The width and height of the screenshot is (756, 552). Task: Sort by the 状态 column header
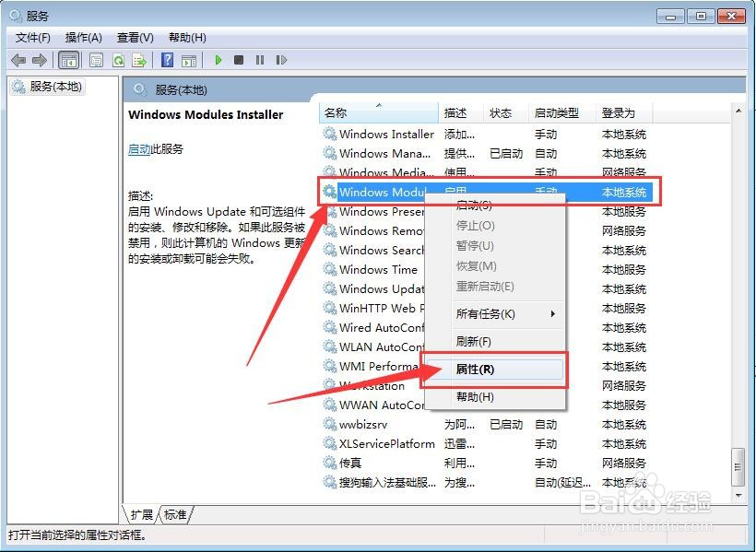(x=506, y=112)
